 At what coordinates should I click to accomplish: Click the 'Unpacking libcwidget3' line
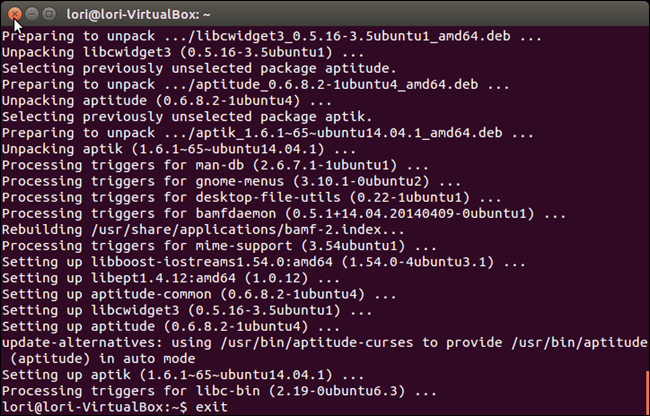click(151, 52)
